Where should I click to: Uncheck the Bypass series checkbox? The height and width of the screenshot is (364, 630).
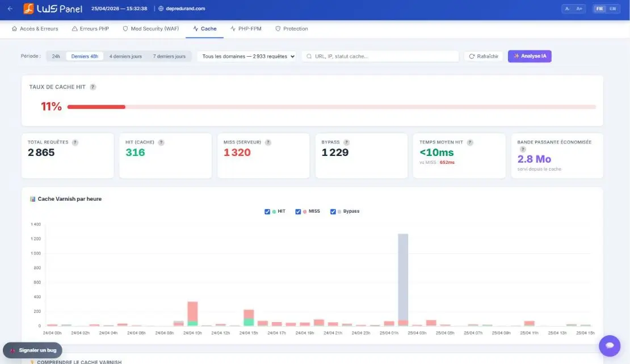click(x=333, y=211)
